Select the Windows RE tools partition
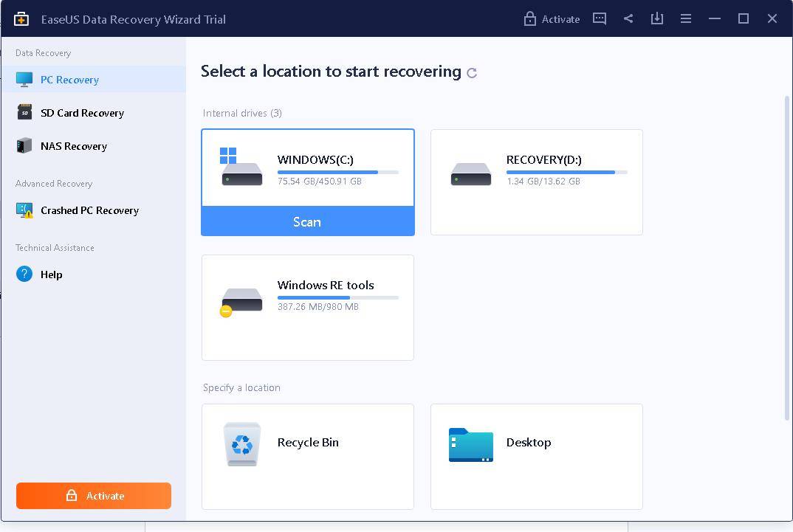 pyautogui.click(x=307, y=308)
